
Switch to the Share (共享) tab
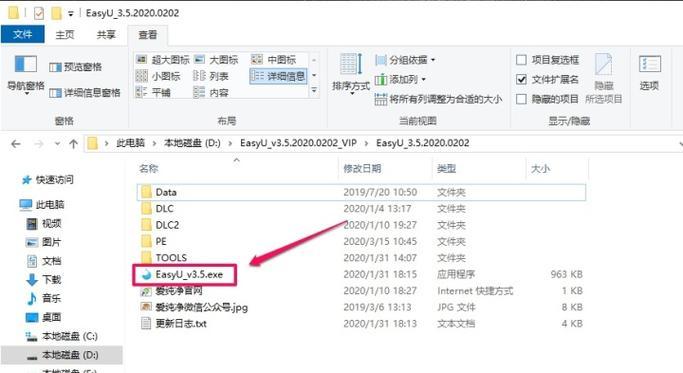[106, 34]
